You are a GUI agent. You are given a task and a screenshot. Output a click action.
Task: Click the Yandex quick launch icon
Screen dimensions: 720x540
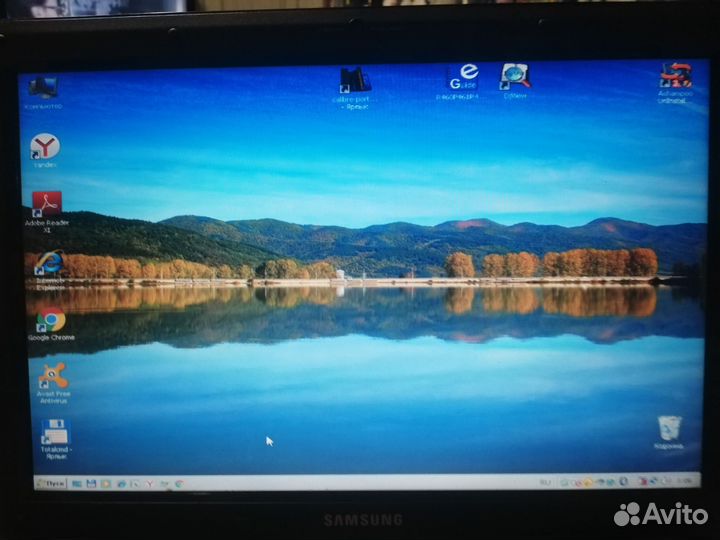(x=149, y=484)
